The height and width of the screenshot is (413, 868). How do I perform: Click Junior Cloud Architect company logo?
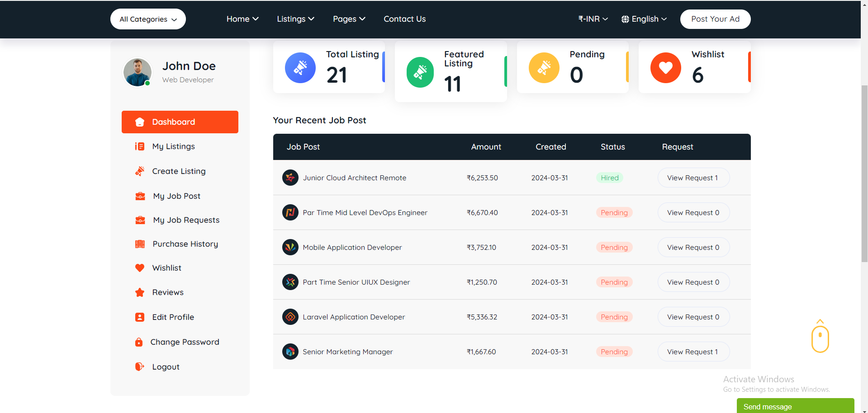[290, 178]
